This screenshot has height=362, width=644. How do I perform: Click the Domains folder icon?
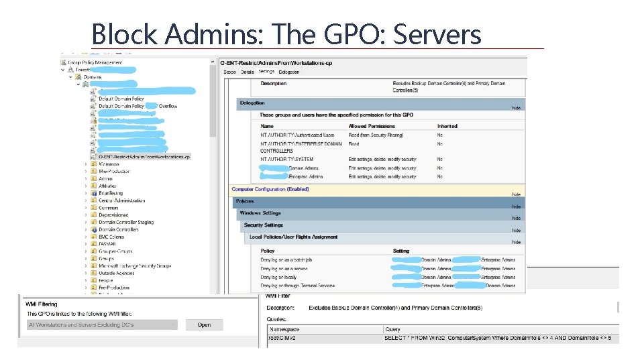pyautogui.click(x=78, y=76)
